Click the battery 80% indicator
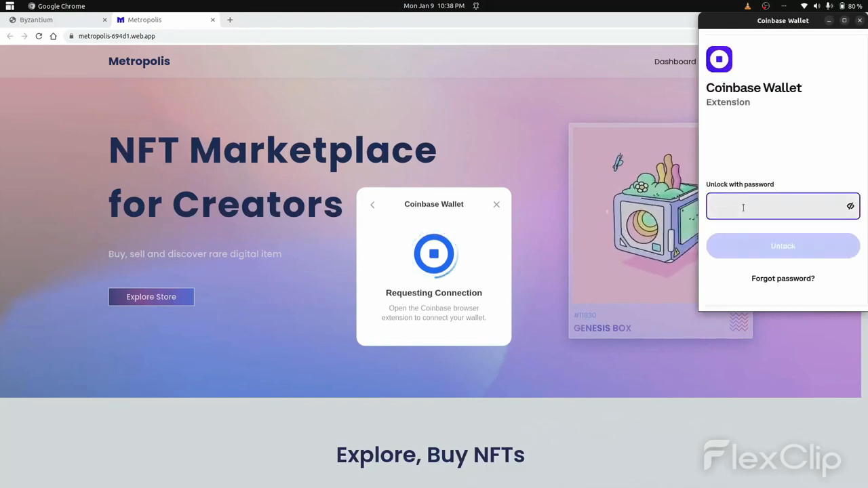Viewport: 868px width, 488px height. tap(850, 6)
